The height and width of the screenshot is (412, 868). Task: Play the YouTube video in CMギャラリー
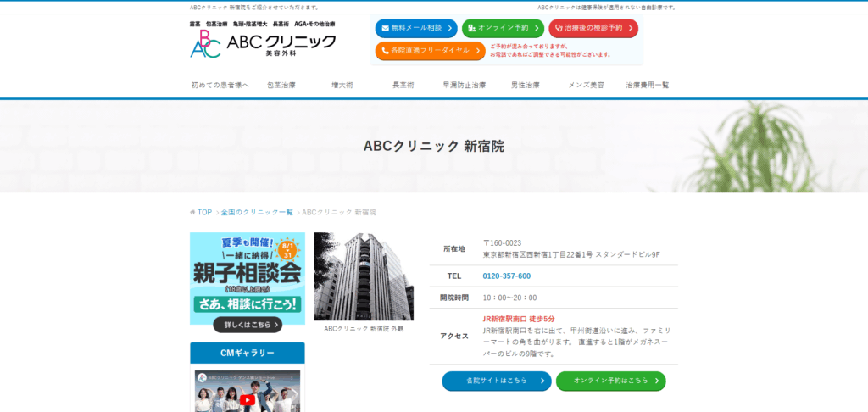click(x=247, y=398)
